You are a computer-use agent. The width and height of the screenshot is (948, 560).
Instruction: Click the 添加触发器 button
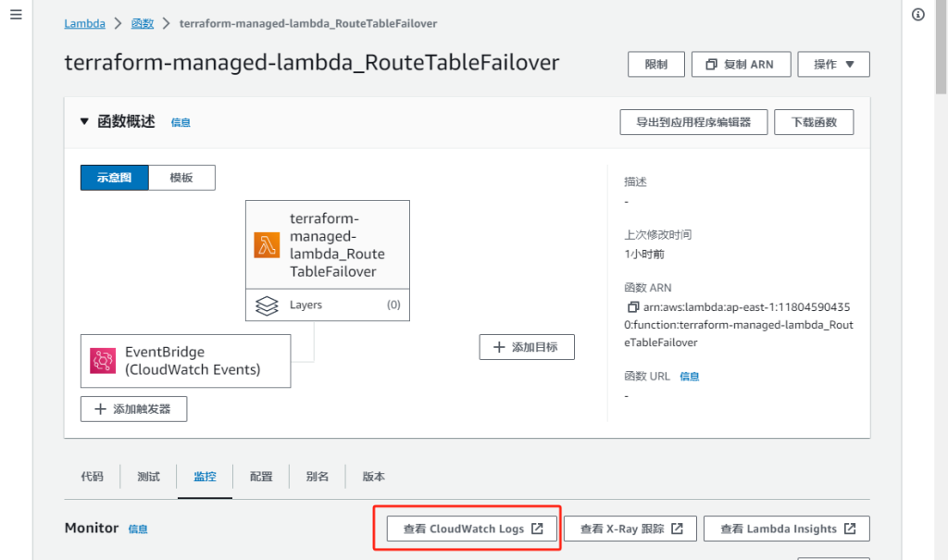pyautogui.click(x=133, y=409)
